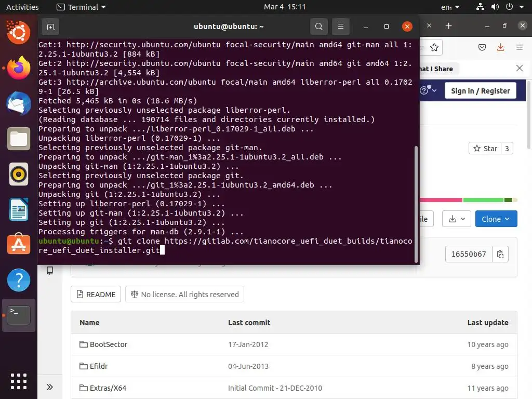This screenshot has width=532, height=399.
Task: Expand the GitLab sidebar with the chevrons
Action: pyautogui.click(x=49, y=387)
